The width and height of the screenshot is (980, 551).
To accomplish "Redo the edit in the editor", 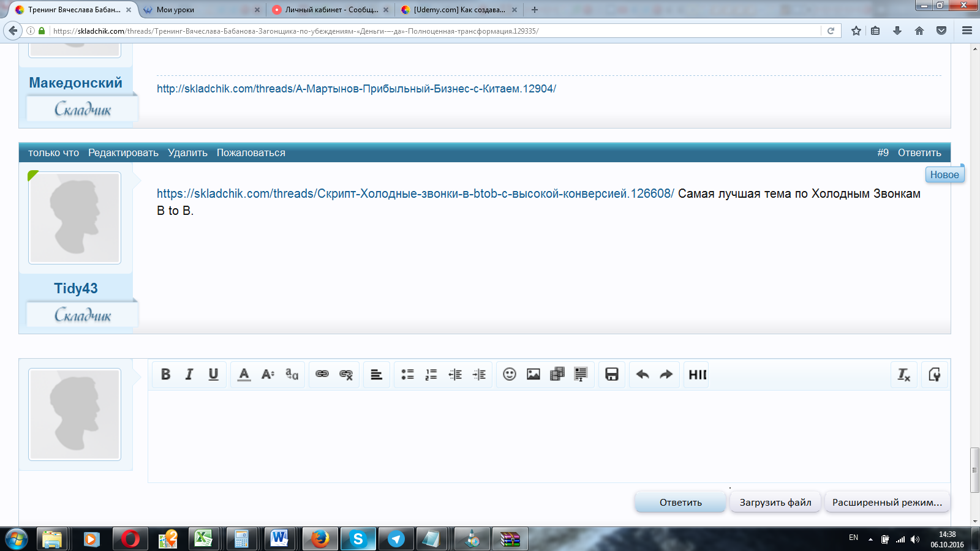I will 666,374.
